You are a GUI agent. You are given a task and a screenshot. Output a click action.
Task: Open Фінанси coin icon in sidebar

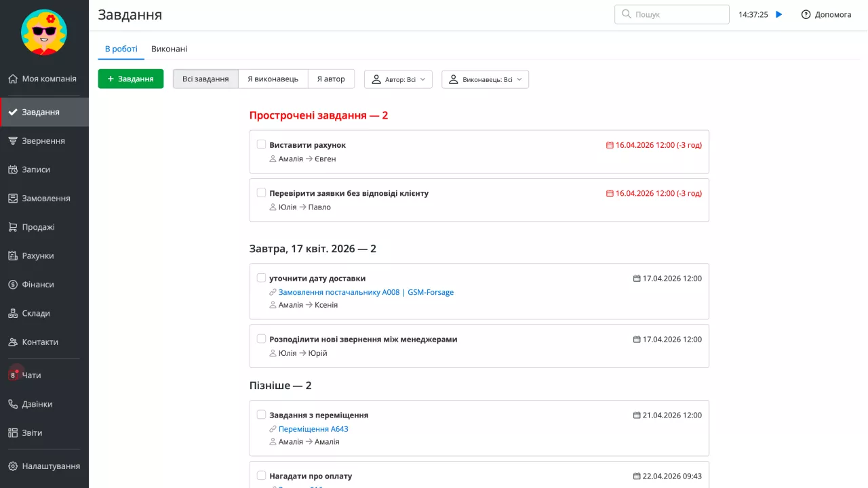click(13, 285)
